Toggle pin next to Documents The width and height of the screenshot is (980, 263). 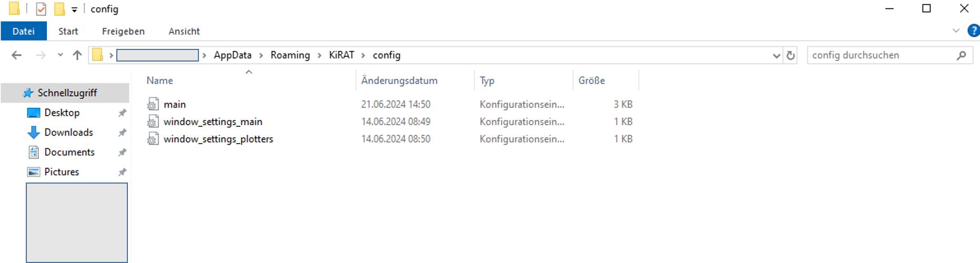(122, 153)
